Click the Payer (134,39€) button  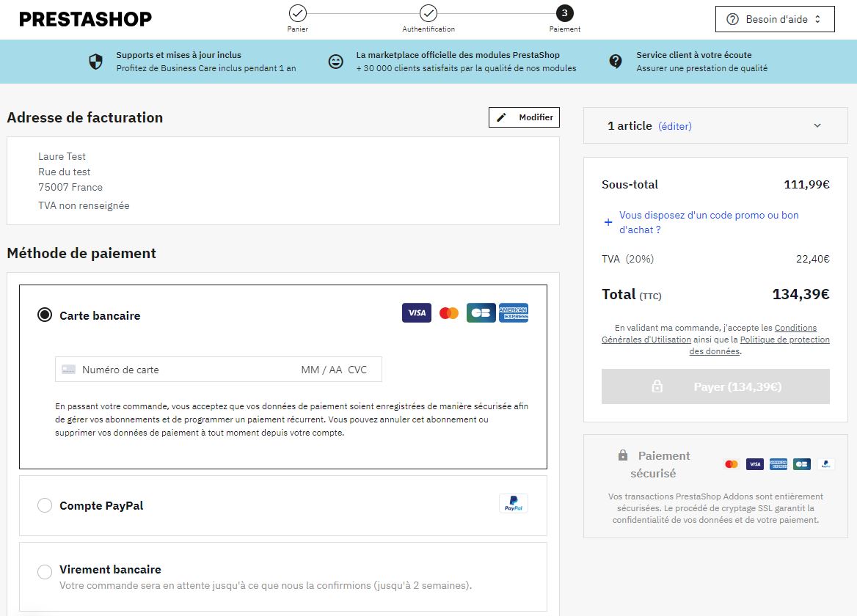point(715,386)
